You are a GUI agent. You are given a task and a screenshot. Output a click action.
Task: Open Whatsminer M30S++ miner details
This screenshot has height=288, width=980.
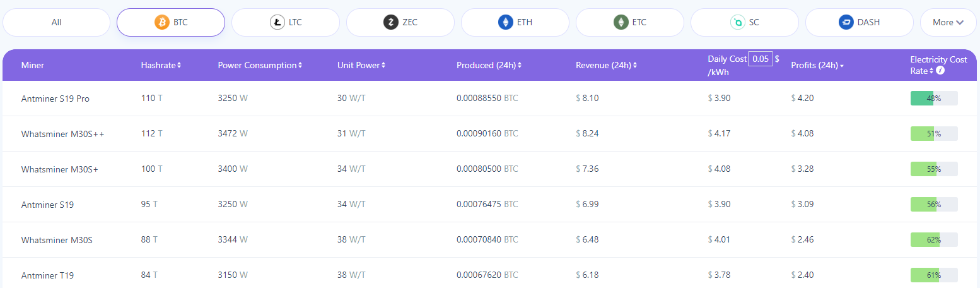tap(63, 134)
